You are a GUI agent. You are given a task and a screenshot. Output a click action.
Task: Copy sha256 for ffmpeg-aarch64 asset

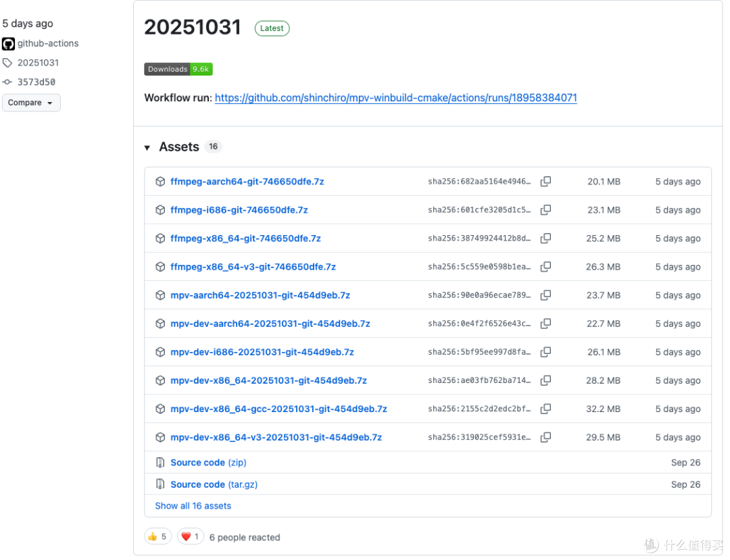coord(545,182)
